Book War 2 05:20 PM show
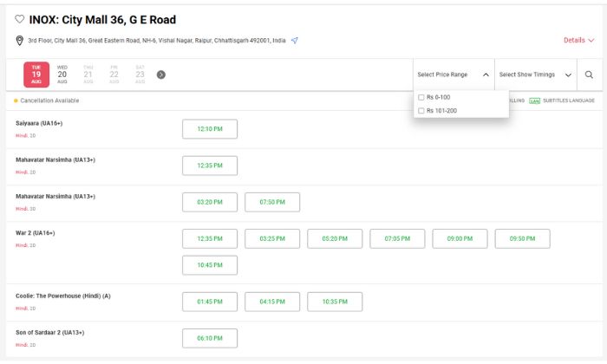 point(335,238)
